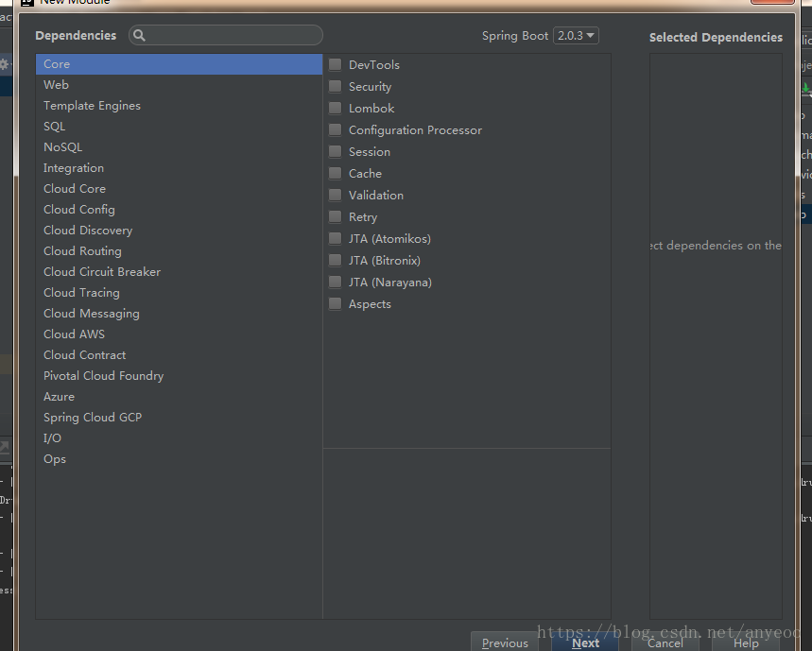Choose the NoSQL category
Image resolution: width=812 pixels, height=651 pixels.
pos(180,147)
